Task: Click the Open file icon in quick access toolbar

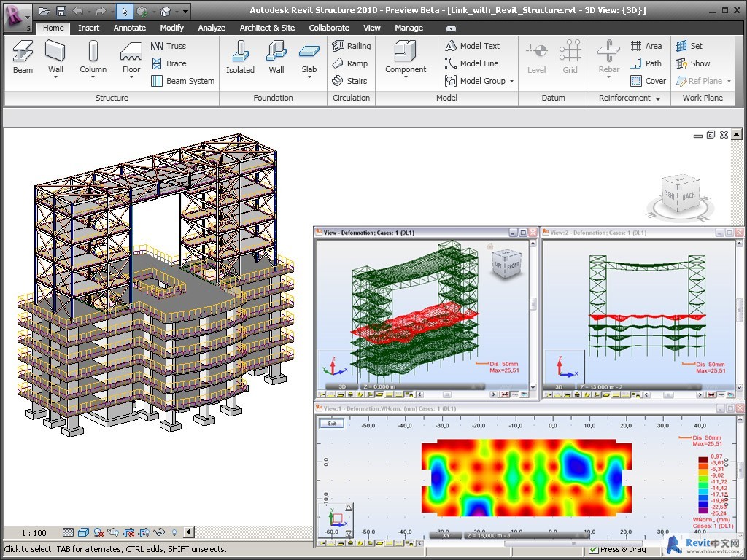Action: tap(44, 10)
